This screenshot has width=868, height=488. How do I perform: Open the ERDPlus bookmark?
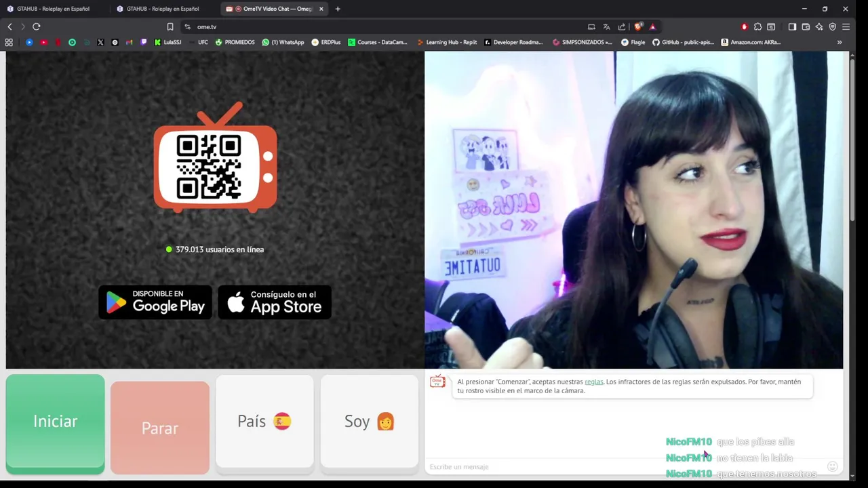coord(326,42)
